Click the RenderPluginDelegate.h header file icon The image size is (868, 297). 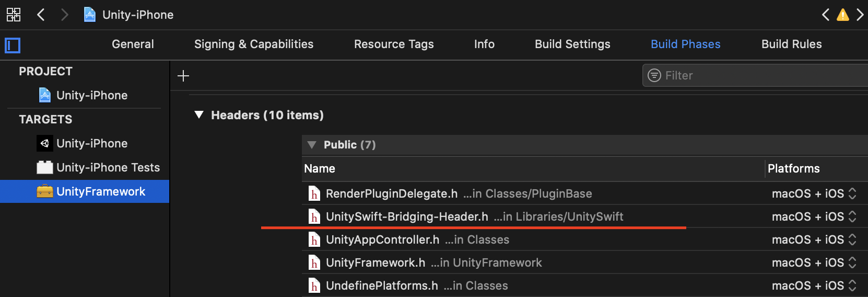pyautogui.click(x=314, y=193)
